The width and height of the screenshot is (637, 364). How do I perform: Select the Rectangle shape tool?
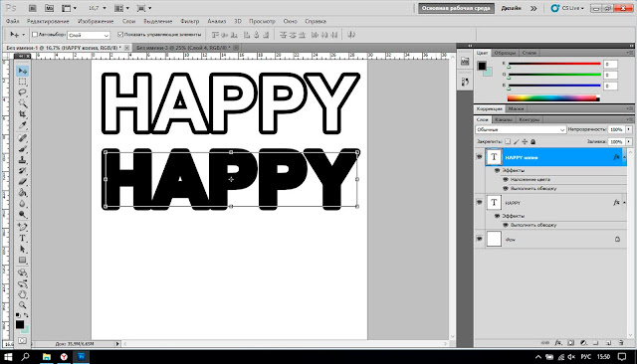22,261
